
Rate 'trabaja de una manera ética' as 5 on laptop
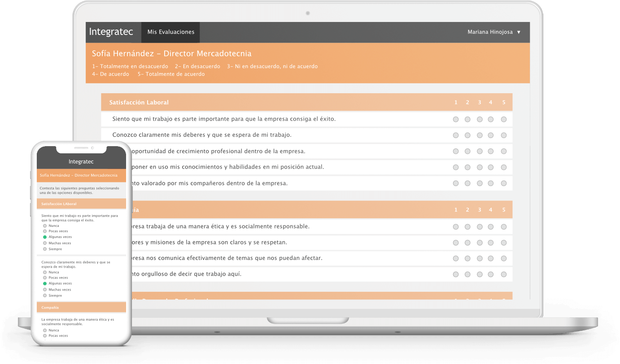click(x=504, y=227)
